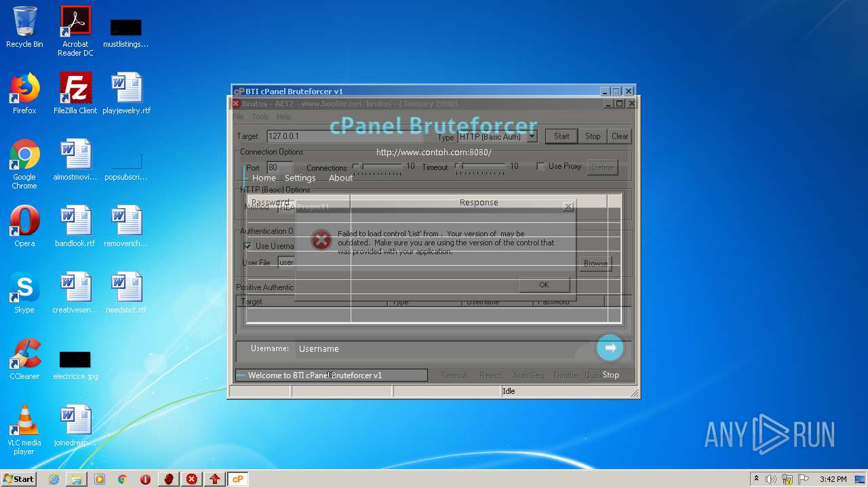This screenshot has height=488, width=868.
Task: Open the File menu in Brutus
Action: pyautogui.click(x=239, y=117)
